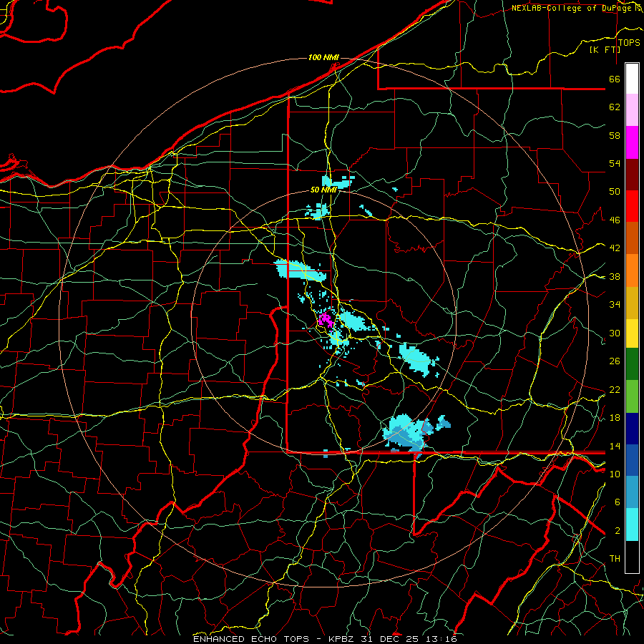644x644 pixels.
Task: Click the "26" legend value
Action: [615, 361]
